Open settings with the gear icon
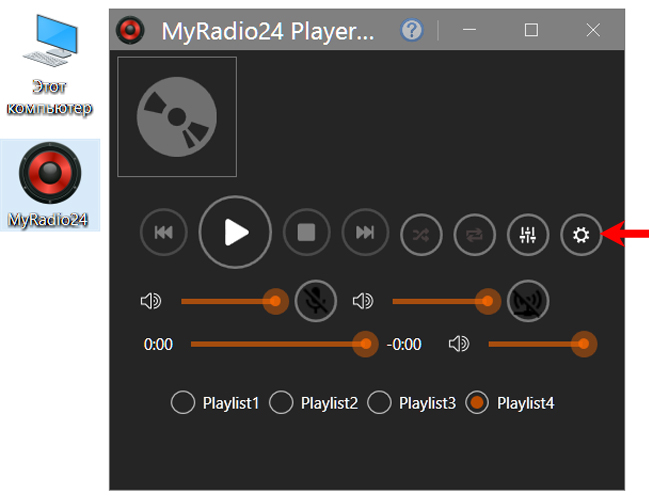This screenshot has height=497, width=649. [x=581, y=235]
